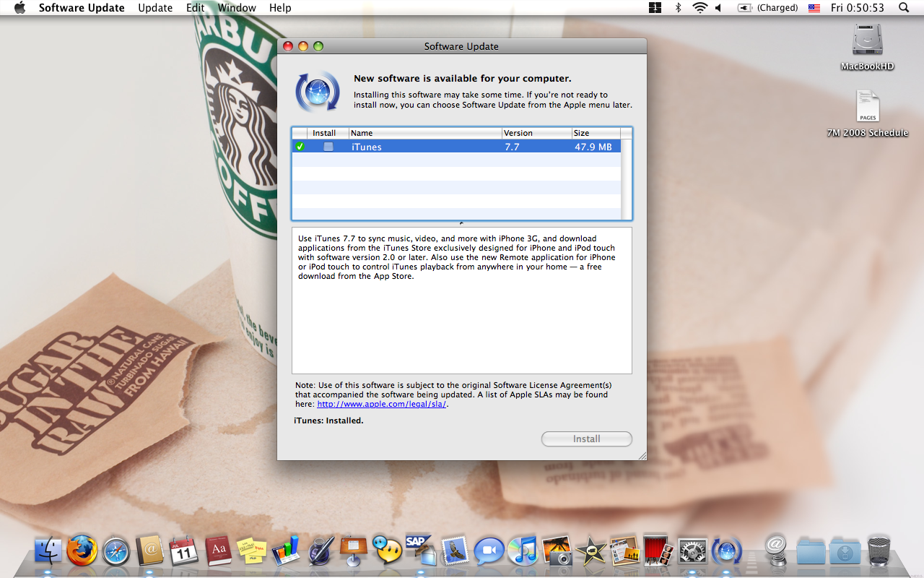Open iWeb from the Dock
This screenshot has height=578, width=924.
tap(624, 551)
